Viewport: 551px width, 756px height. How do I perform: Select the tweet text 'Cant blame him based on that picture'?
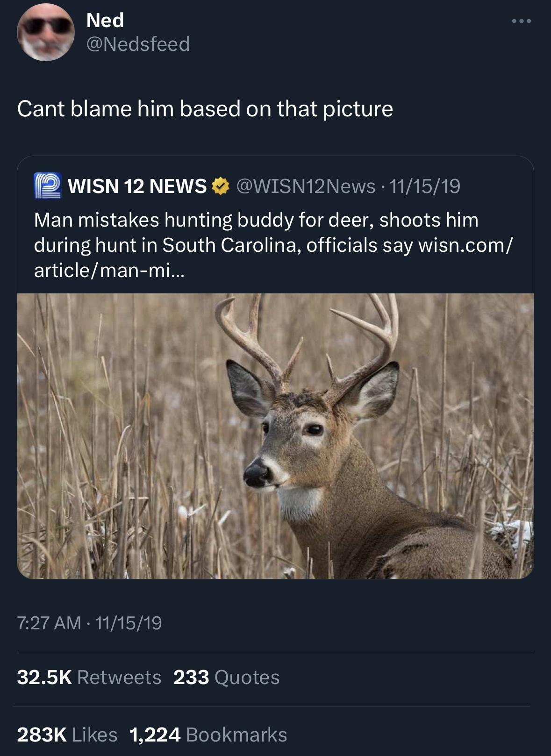click(206, 108)
